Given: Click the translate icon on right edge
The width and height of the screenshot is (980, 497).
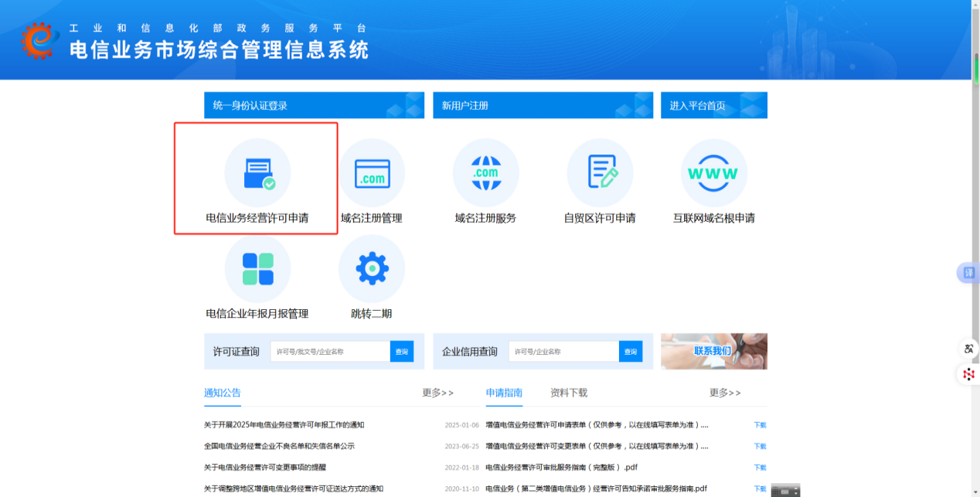Looking at the screenshot, I should point(968,273).
